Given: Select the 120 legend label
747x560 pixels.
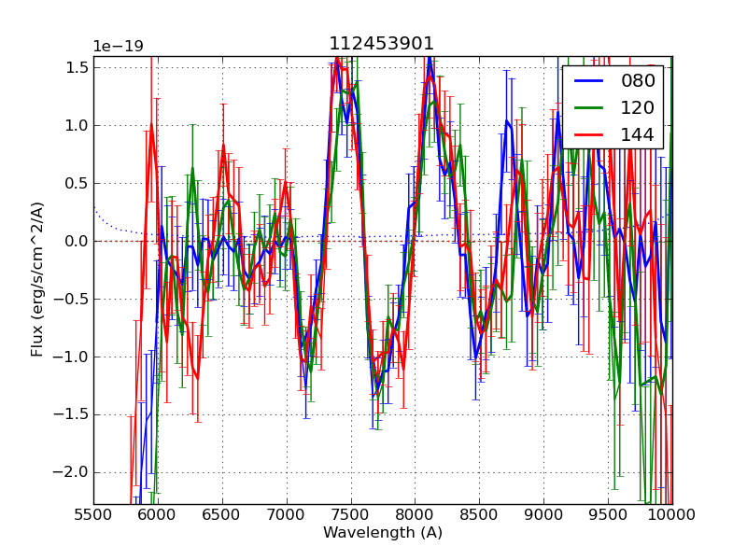Looking at the screenshot, I should pyautogui.click(x=638, y=107).
